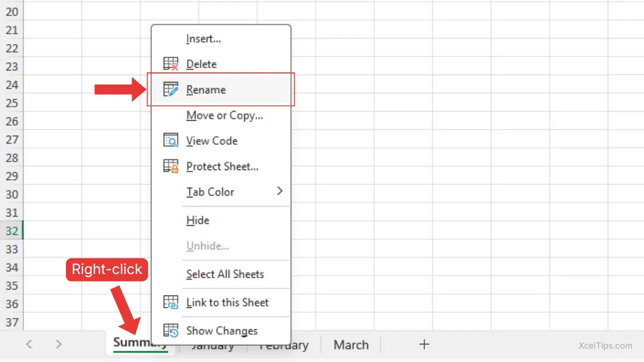Switch to the March sheet tab
This screenshot has height=362, width=644.
point(351,345)
